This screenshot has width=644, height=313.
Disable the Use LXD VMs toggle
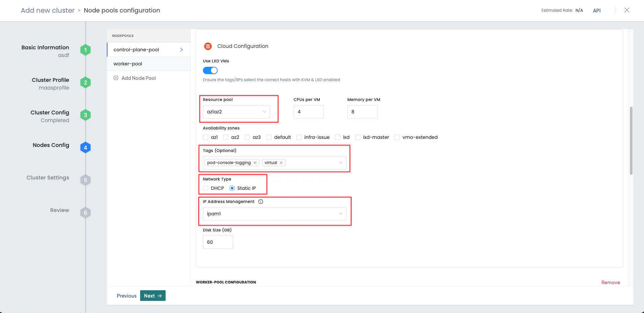tap(210, 70)
